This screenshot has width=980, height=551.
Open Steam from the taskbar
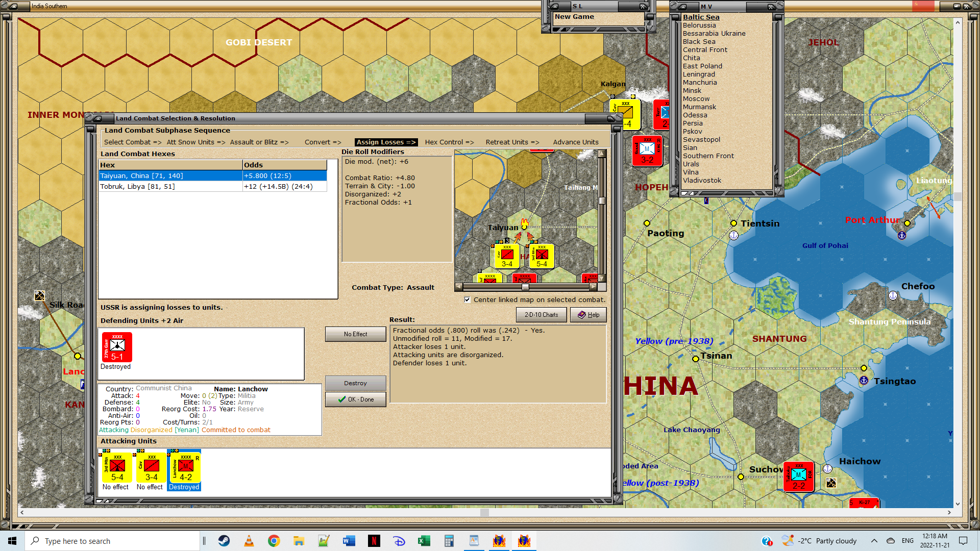[x=224, y=541]
